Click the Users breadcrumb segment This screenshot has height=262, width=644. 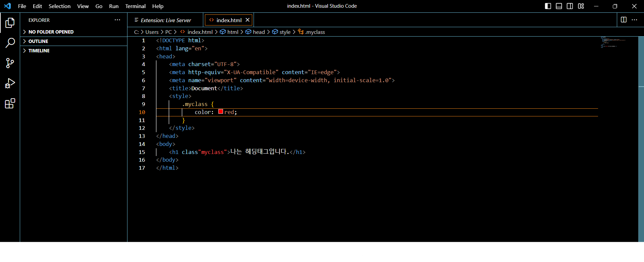[x=152, y=32]
